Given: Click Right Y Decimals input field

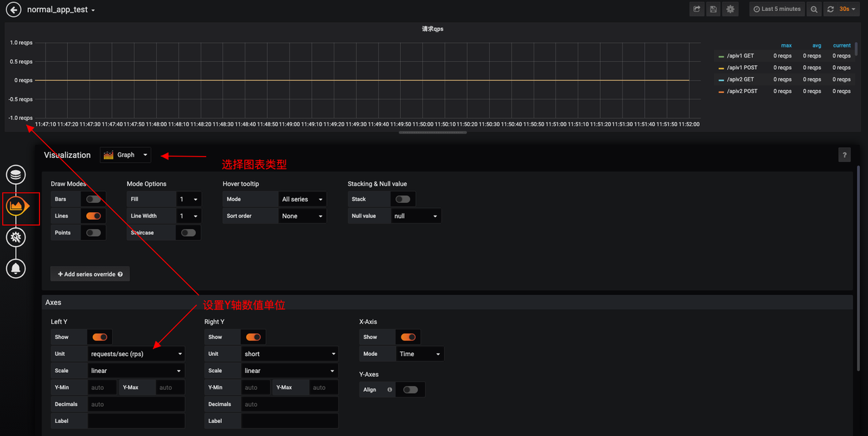Looking at the screenshot, I should pyautogui.click(x=290, y=404).
